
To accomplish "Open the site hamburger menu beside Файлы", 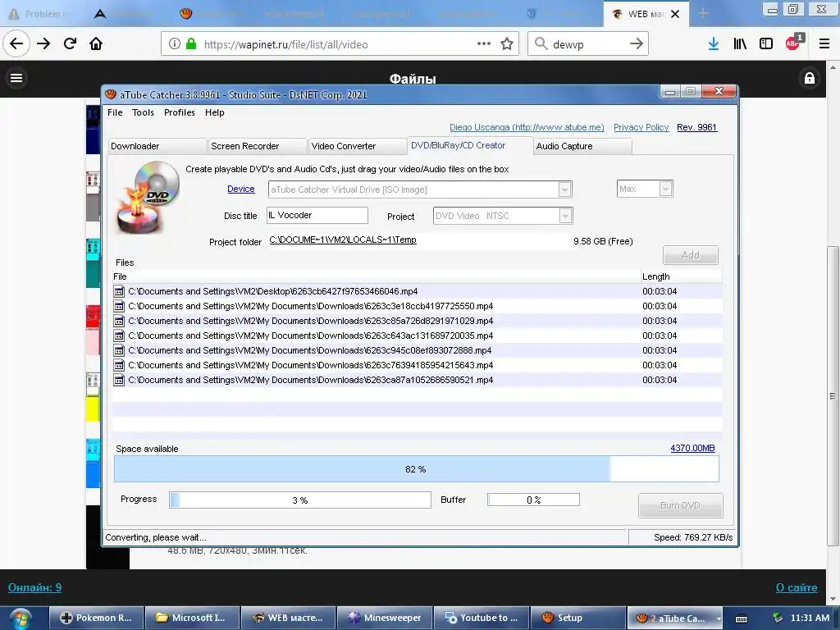I will point(16,78).
